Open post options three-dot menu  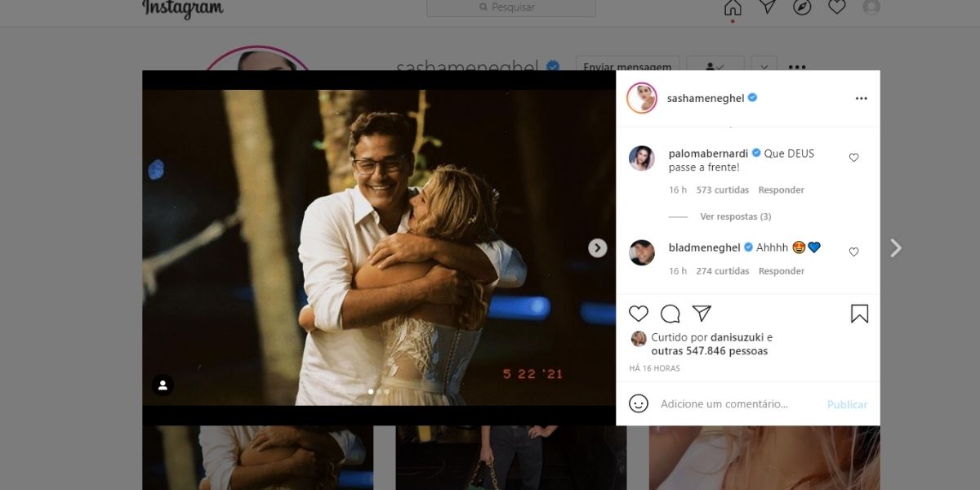point(861,98)
